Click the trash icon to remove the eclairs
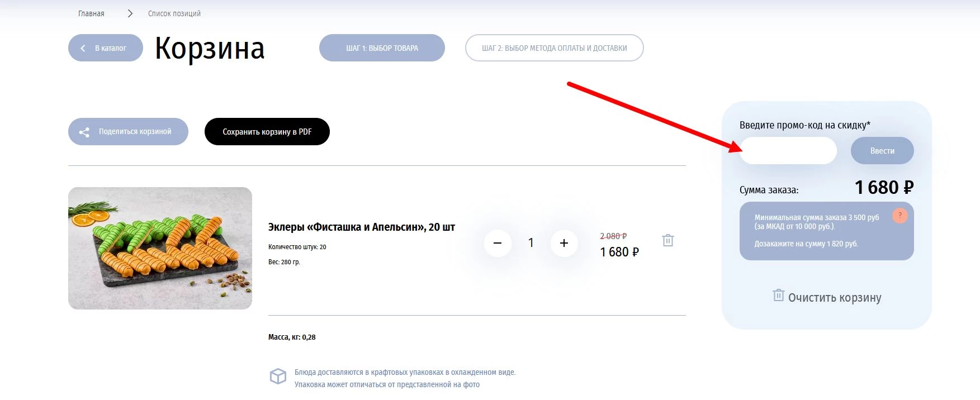This screenshot has width=980, height=400. 667,241
